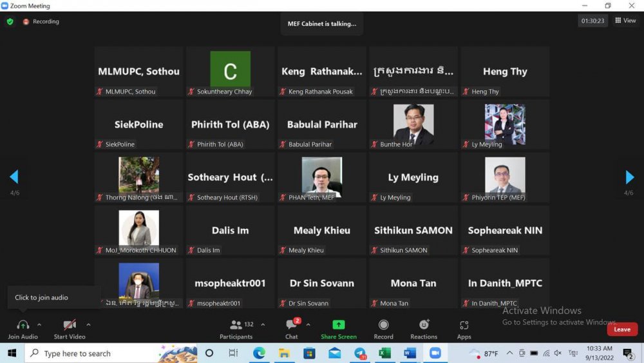
Task: Click the Record button
Action: (384, 329)
